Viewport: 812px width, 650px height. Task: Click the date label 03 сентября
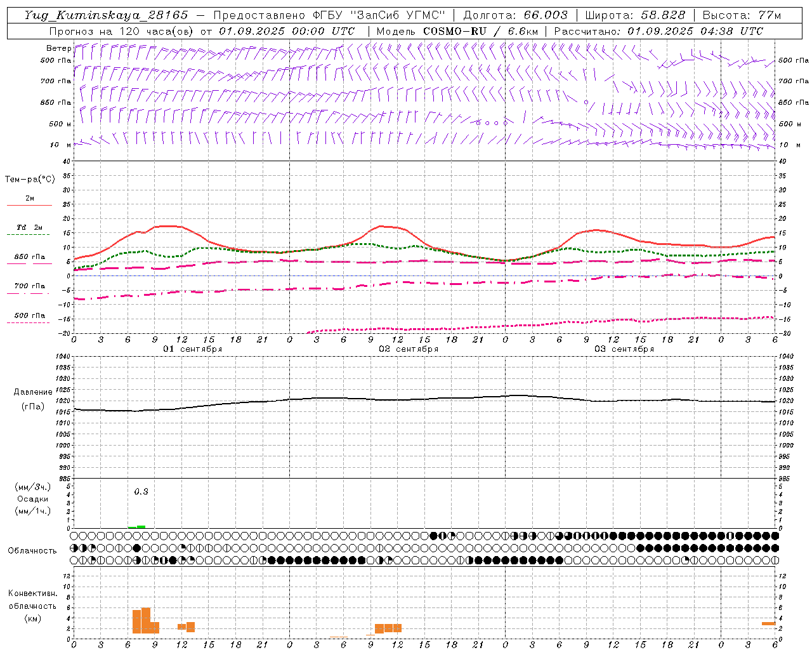coord(624,349)
